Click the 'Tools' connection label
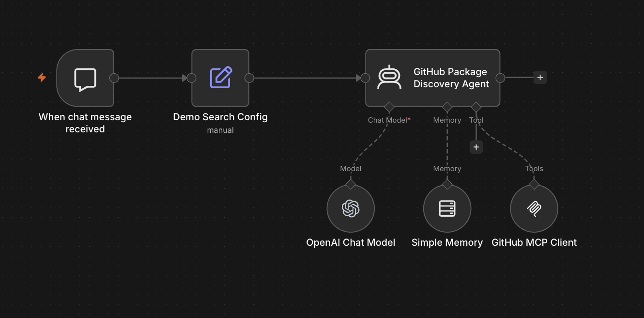Viewport: 644px width, 318px height. pos(534,169)
